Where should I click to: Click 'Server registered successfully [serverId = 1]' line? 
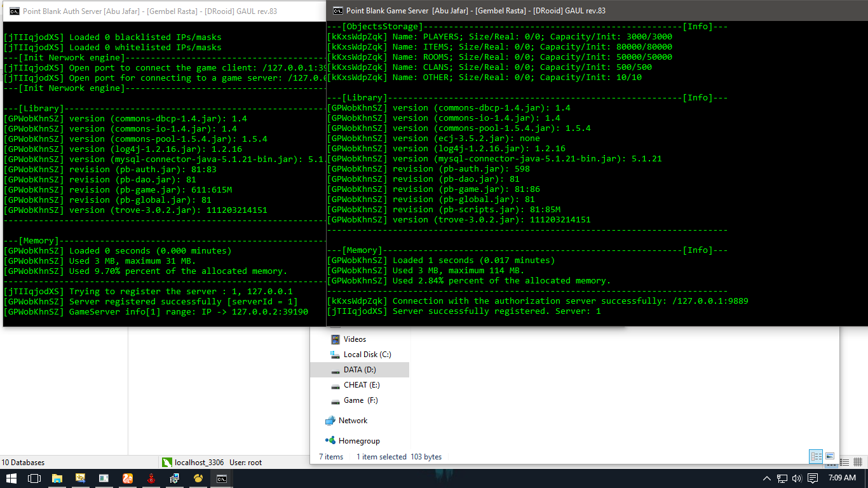151,302
